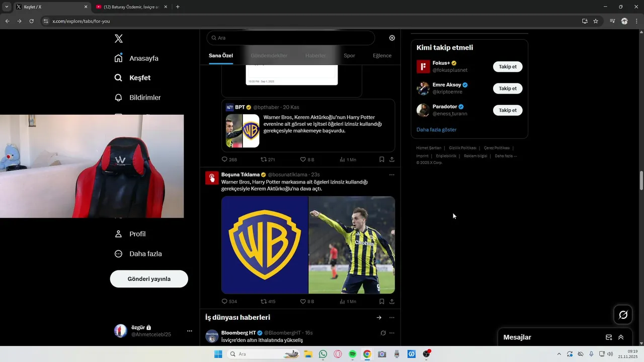Switch to the Spor tab
The image size is (644, 362).
[x=349, y=56]
